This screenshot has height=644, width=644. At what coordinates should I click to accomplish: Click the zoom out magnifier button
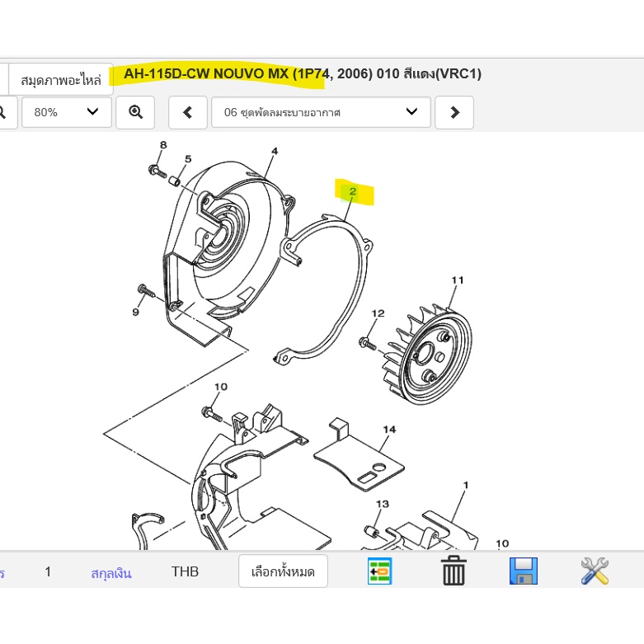(x=4, y=112)
